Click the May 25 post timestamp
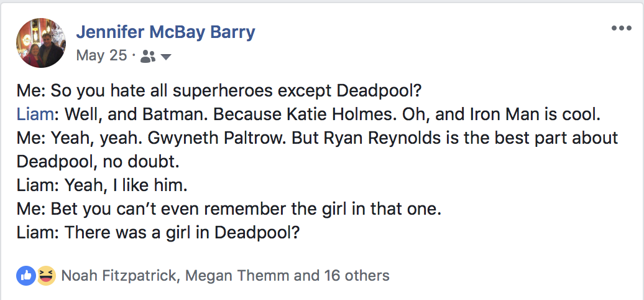The width and height of the screenshot is (644, 300). tap(101, 55)
